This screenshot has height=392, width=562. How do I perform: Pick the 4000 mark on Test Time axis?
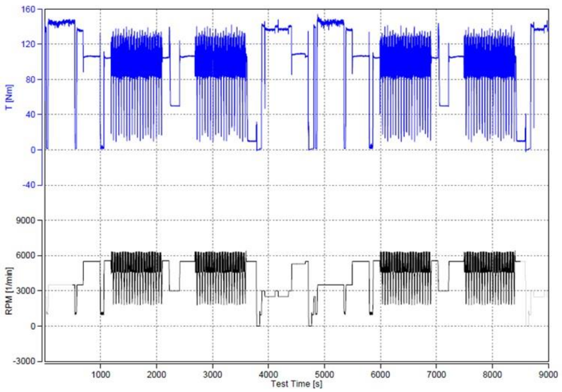point(269,375)
